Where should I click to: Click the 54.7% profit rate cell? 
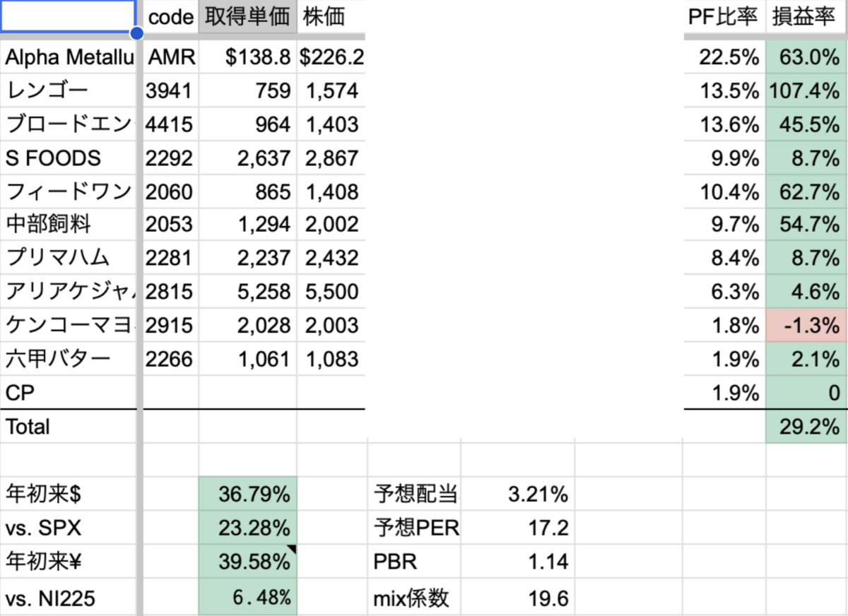[x=806, y=225]
